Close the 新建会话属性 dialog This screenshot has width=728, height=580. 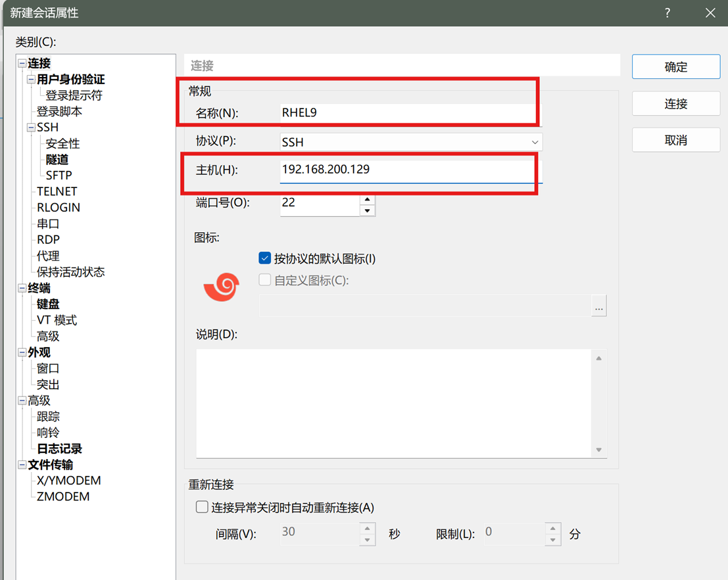point(710,13)
